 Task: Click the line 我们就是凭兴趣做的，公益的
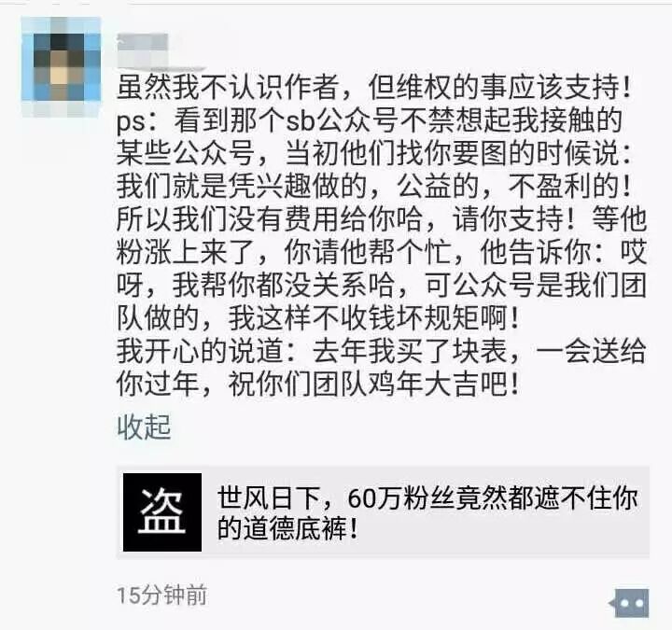coord(373,186)
